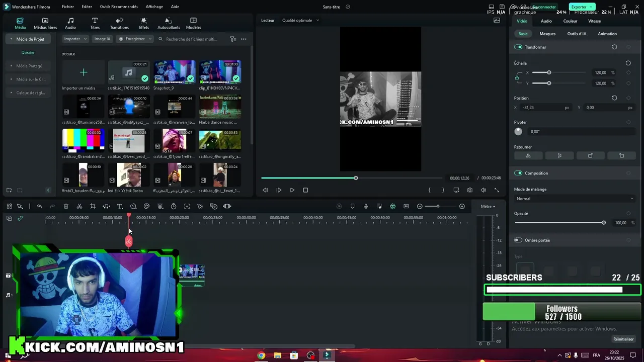Click the timeline link icon

[20, 218]
